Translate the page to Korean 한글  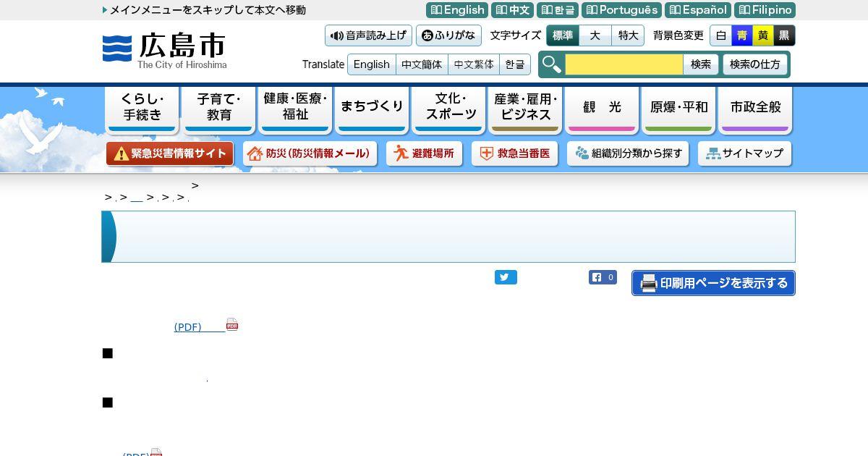pos(515,64)
